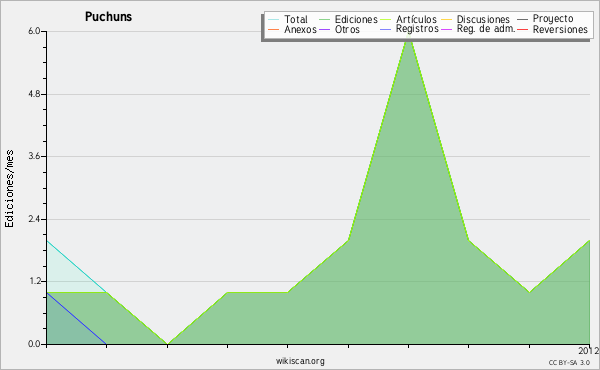
Task: Click the 2.4 y-axis value
Action: (x=34, y=219)
